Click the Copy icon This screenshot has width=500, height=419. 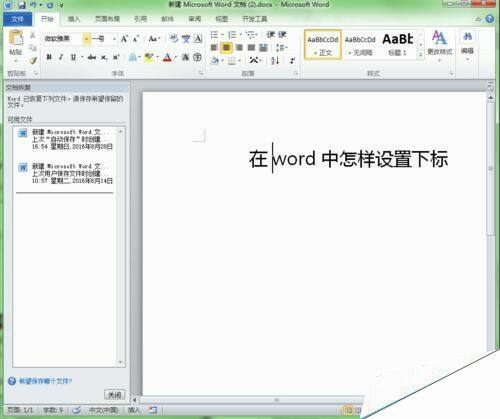coord(32,48)
